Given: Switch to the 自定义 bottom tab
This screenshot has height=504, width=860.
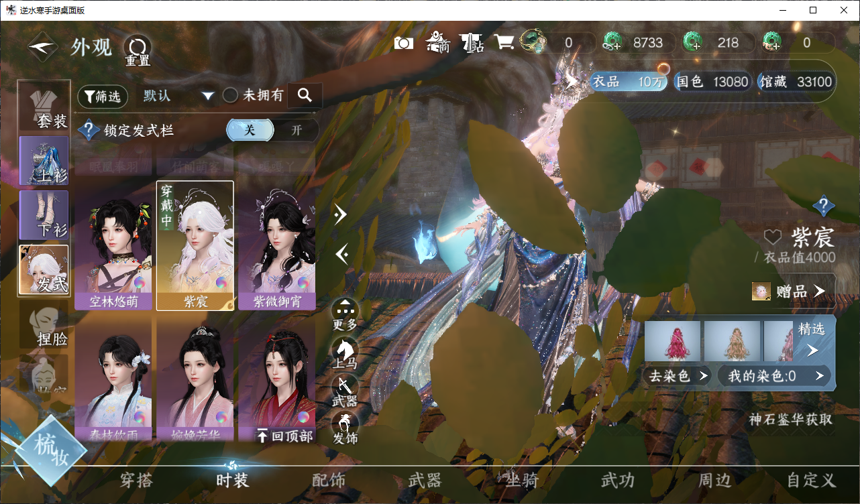Looking at the screenshot, I should (812, 481).
